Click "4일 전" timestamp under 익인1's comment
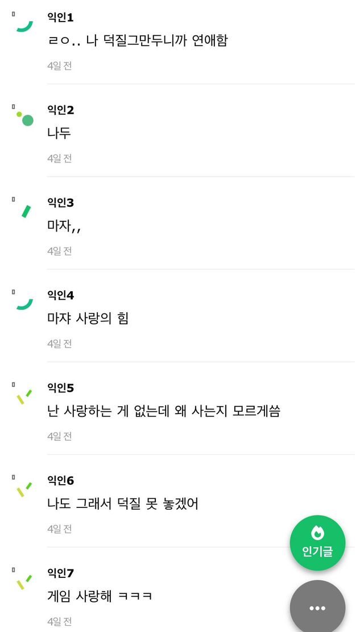 point(60,65)
